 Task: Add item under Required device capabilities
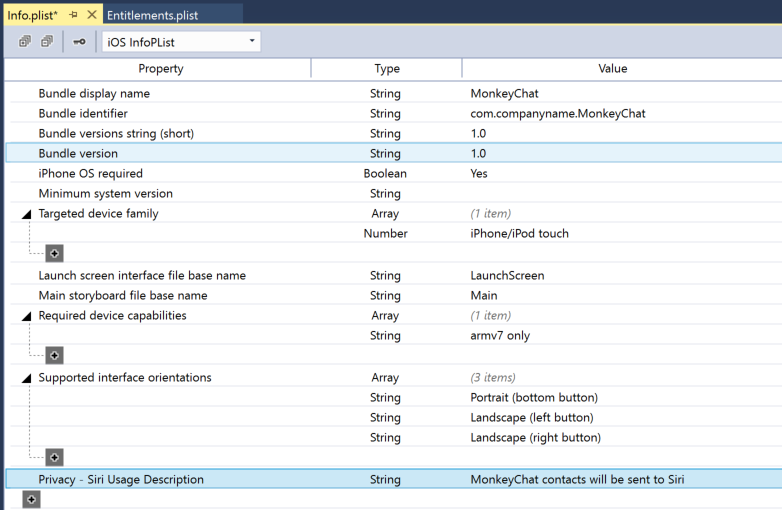point(55,355)
